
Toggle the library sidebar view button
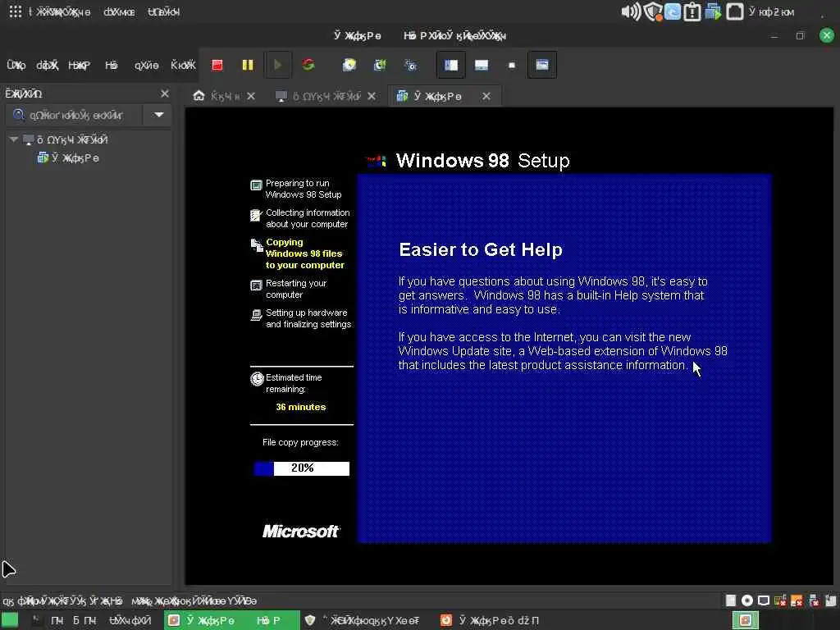(451, 65)
